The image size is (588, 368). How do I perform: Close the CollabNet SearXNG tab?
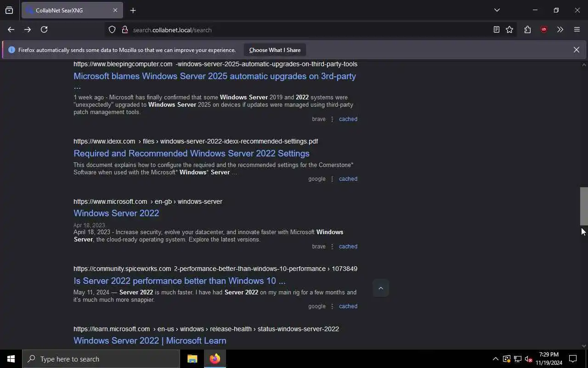pos(115,10)
